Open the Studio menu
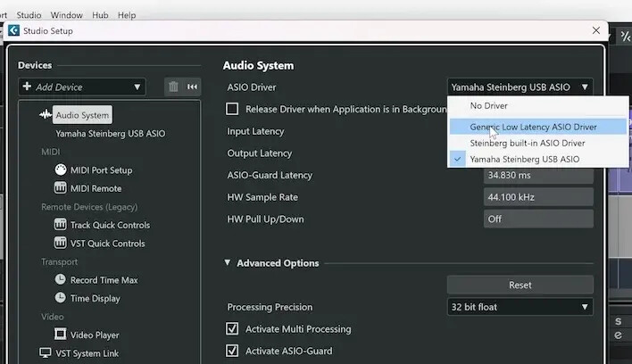This screenshot has height=364, width=632. 29,15
